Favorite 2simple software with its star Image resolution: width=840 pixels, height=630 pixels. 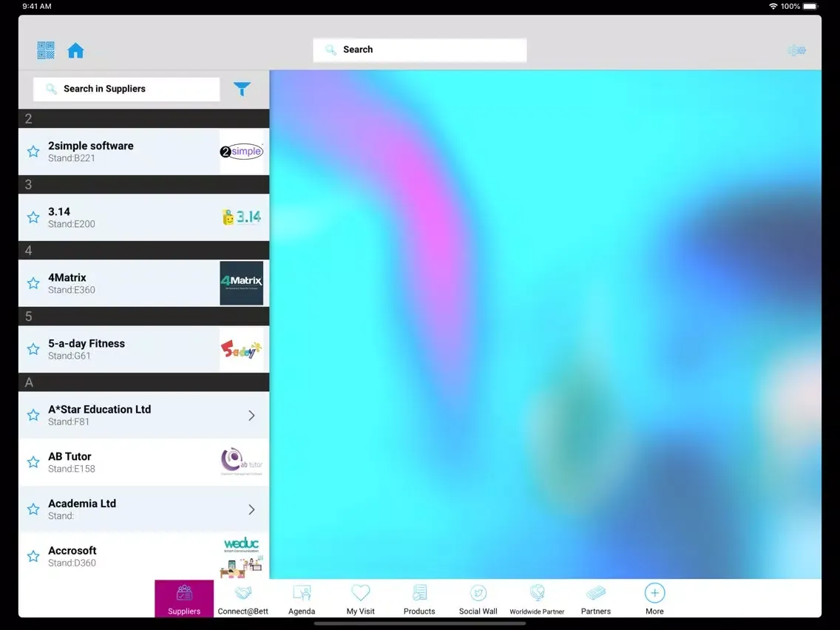point(33,152)
